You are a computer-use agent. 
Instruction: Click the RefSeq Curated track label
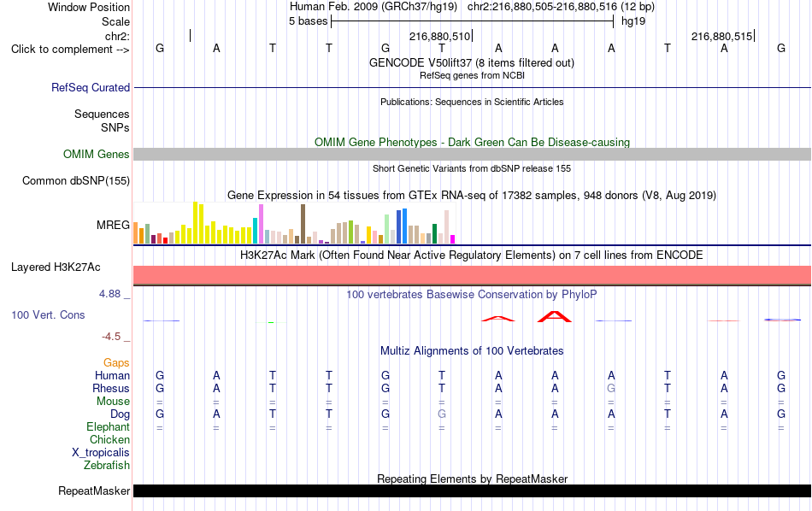tap(90, 87)
